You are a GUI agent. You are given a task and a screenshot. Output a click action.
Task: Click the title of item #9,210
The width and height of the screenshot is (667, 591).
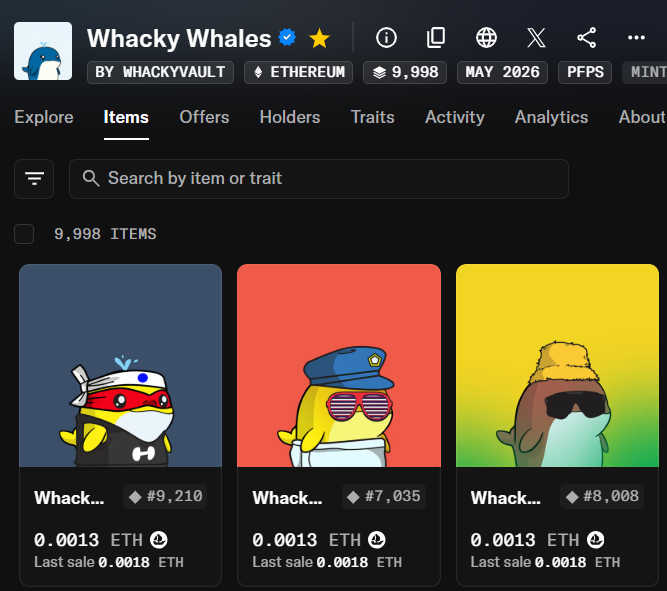(x=69, y=498)
